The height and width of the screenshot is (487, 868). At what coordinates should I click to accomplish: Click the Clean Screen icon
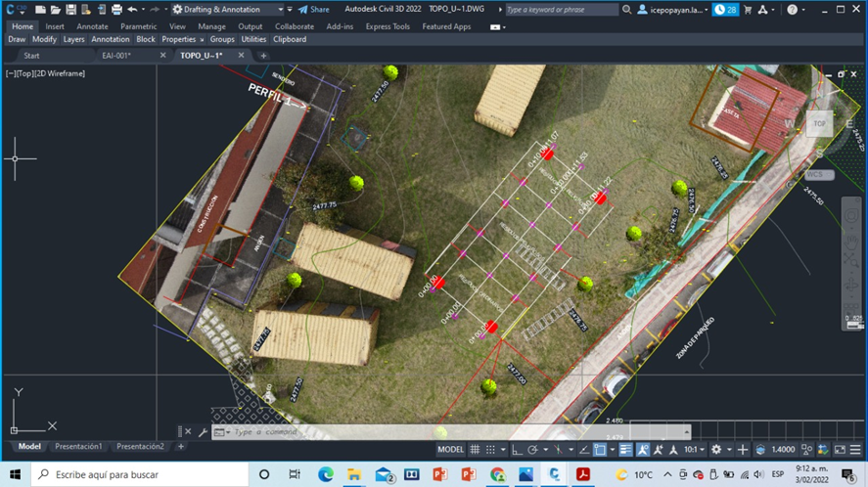(840, 450)
